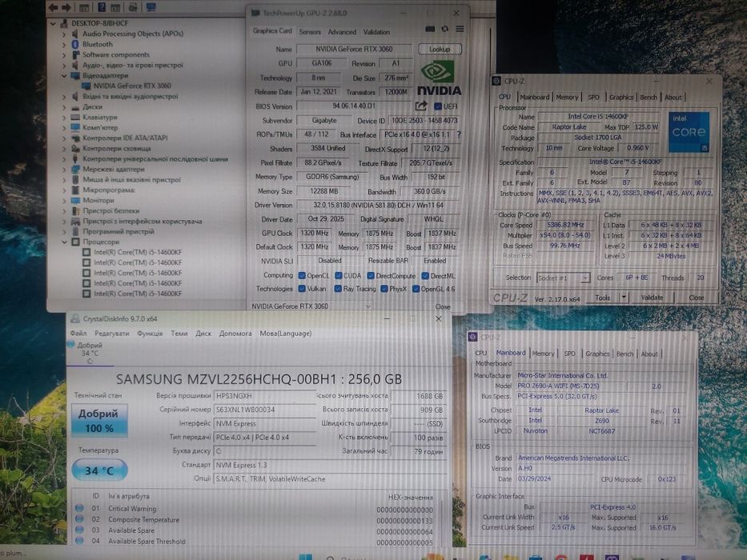Open the GPU selection dropdown at GPU-Z bottom
The height and width of the screenshot is (560, 747).
pos(367,306)
